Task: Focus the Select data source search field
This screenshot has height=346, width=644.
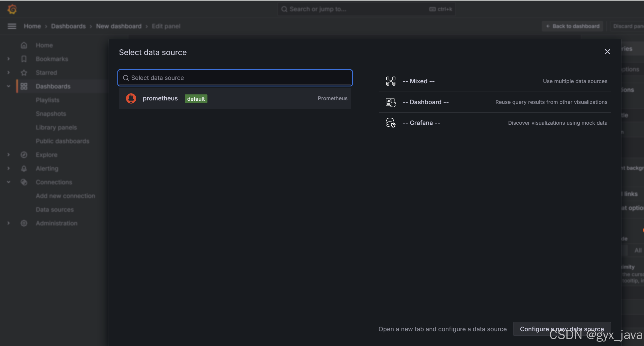Action: point(235,78)
